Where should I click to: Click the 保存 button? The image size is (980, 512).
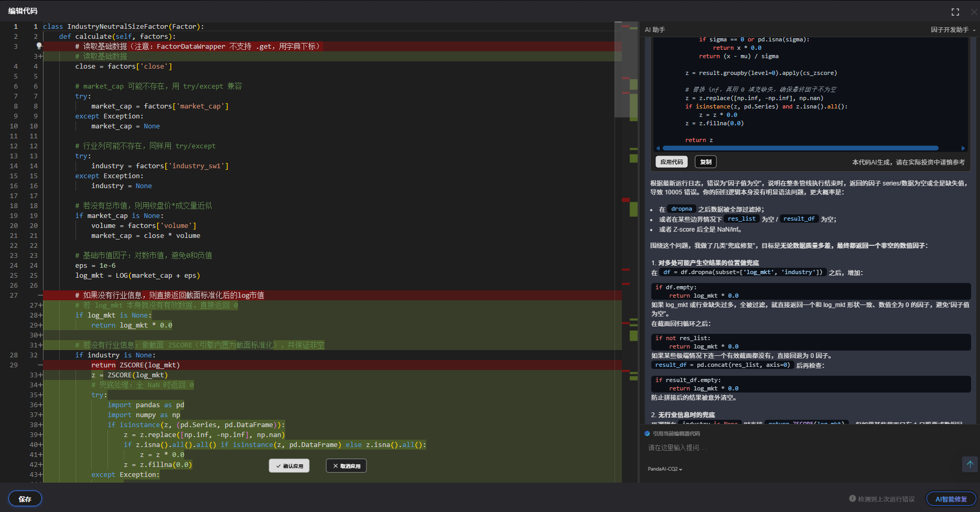(25, 499)
